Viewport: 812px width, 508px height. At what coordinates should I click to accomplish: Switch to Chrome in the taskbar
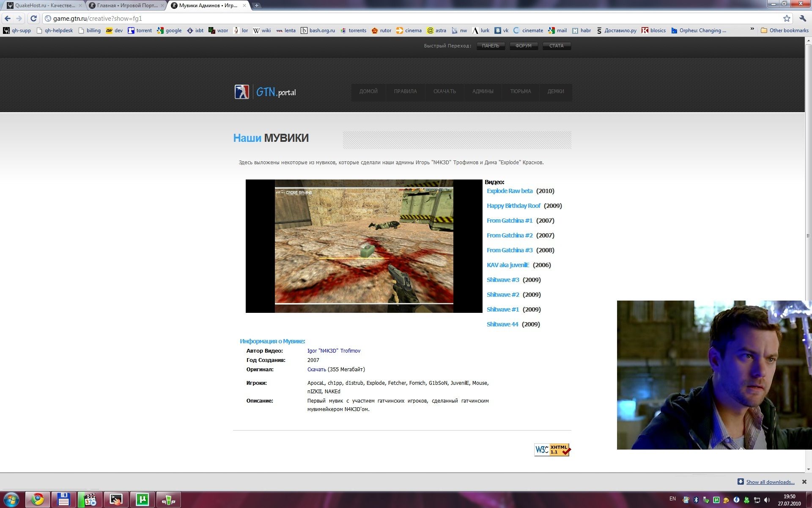(38, 500)
